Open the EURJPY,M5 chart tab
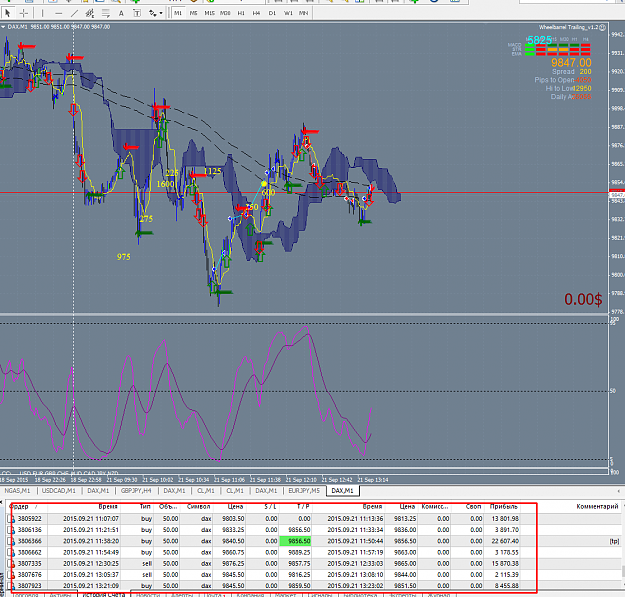 click(x=304, y=491)
